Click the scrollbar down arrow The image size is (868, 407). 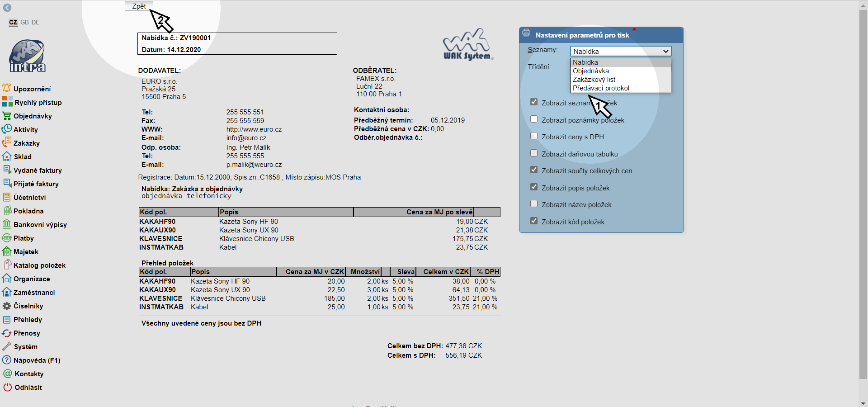pyautogui.click(x=863, y=402)
